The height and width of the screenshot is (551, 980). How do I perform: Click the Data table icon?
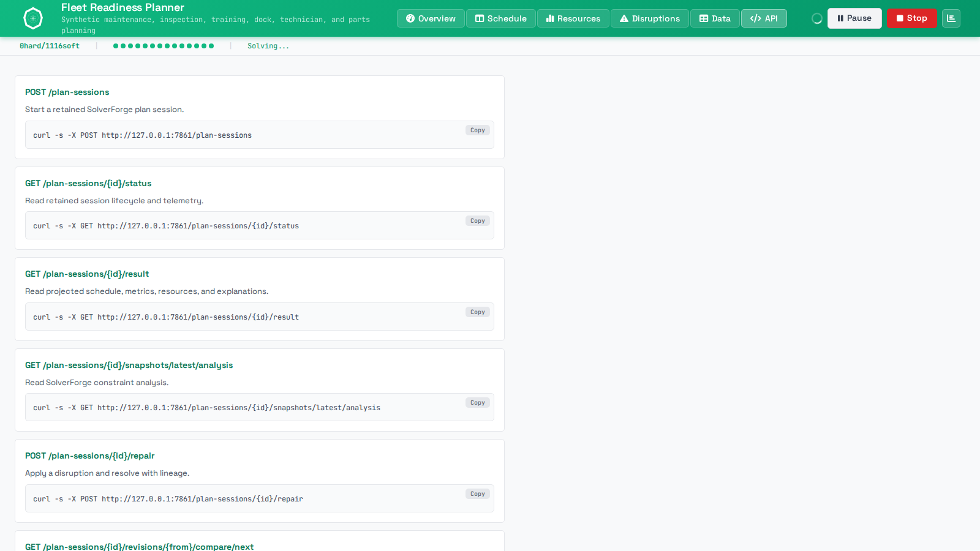(x=704, y=18)
